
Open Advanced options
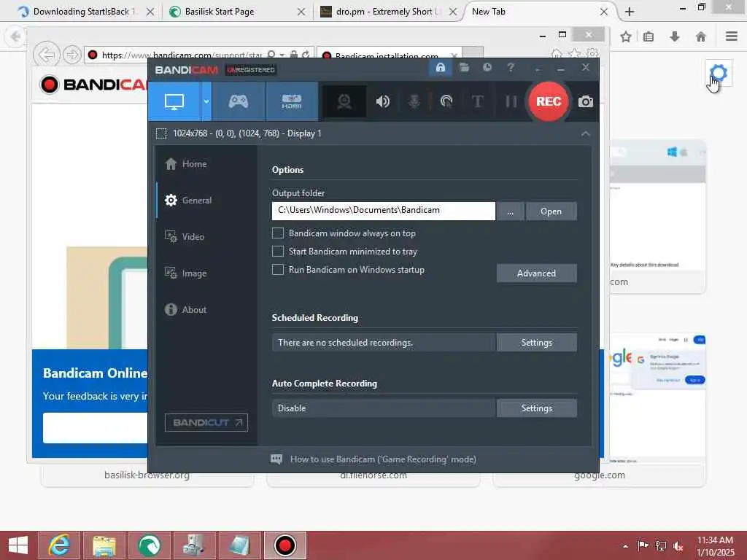click(x=536, y=273)
